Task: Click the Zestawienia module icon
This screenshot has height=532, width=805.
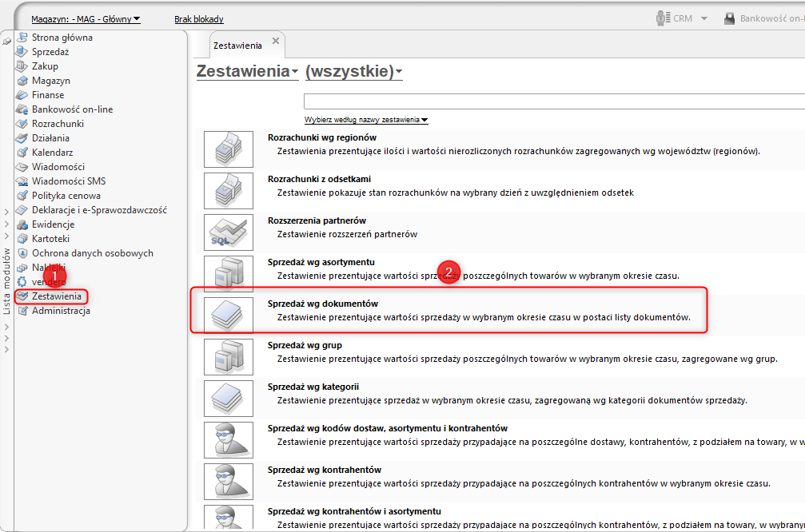Action: [22, 296]
